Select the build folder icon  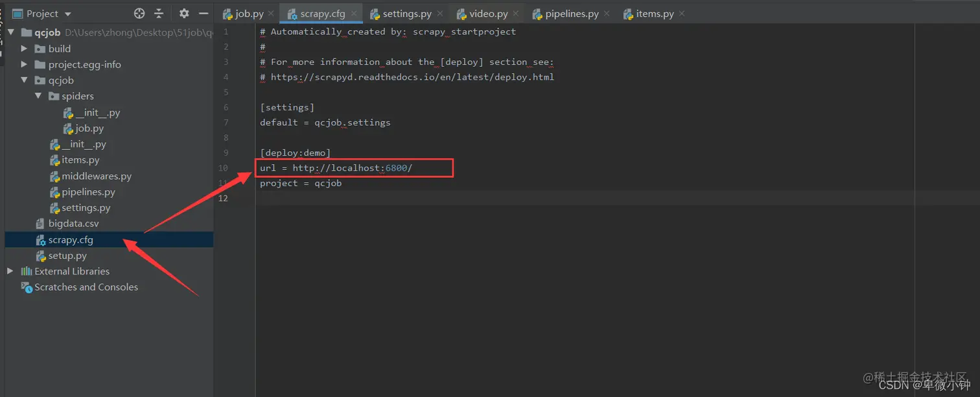pyautogui.click(x=40, y=49)
